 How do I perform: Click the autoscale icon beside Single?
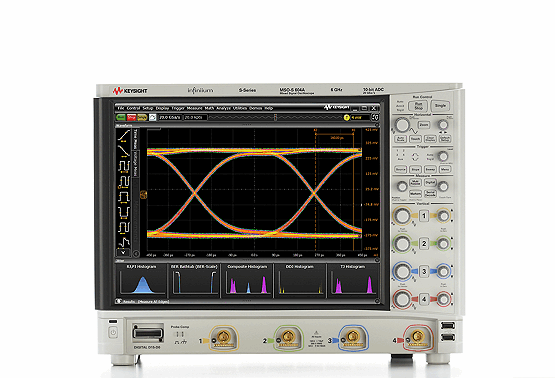pyautogui.click(x=153, y=118)
